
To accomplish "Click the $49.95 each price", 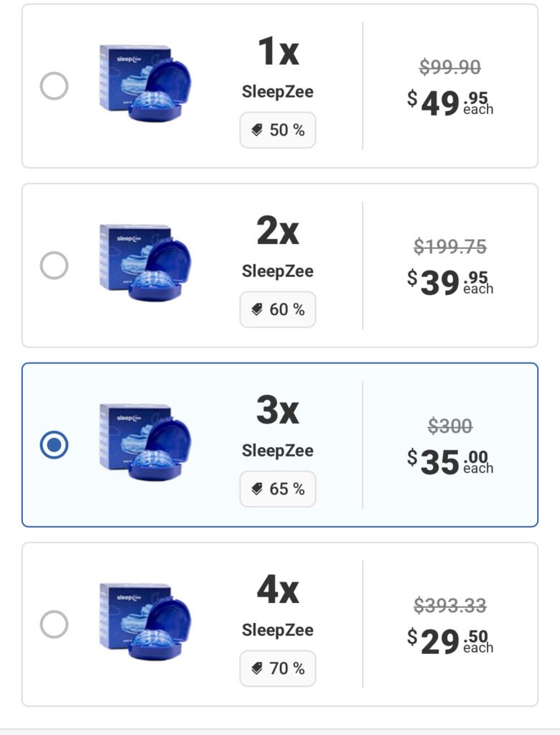I will click(x=450, y=103).
